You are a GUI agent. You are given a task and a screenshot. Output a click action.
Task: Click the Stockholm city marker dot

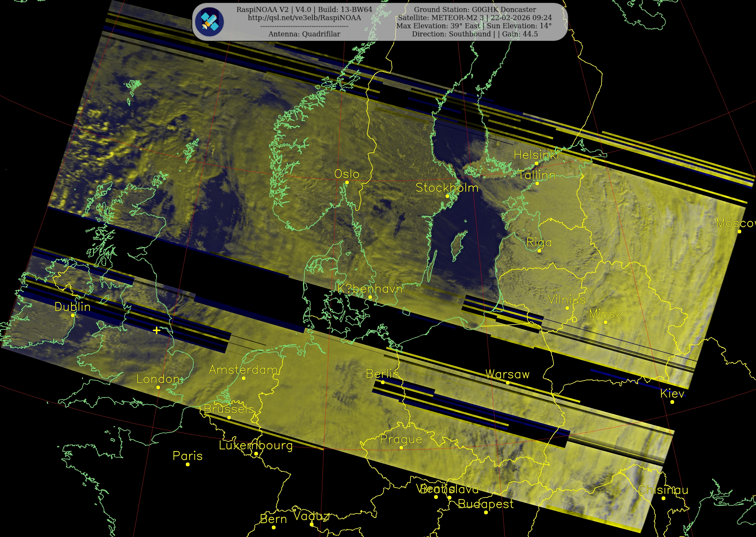coord(447,196)
